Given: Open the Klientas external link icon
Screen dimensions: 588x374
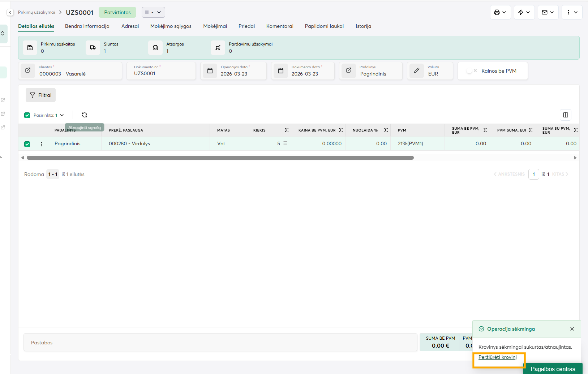Looking at the screenshot, I should (28, 70).
